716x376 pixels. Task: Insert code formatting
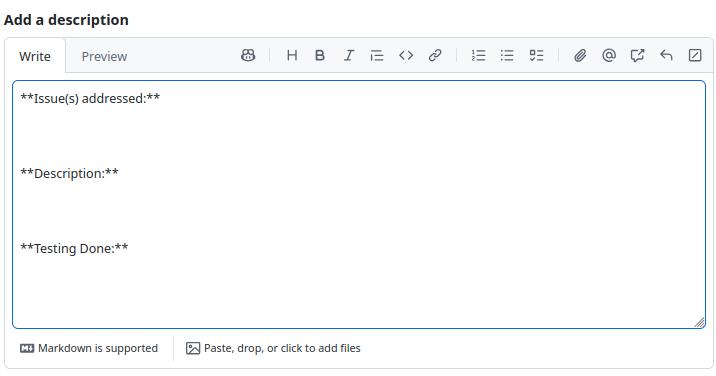pos(406,56)
